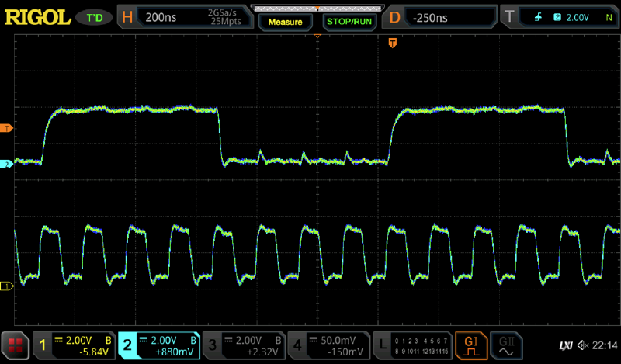Click the channel 1 ground level marker
Image resolution: width=621 pixels, height=364 pixels.
tap(7, 286)
